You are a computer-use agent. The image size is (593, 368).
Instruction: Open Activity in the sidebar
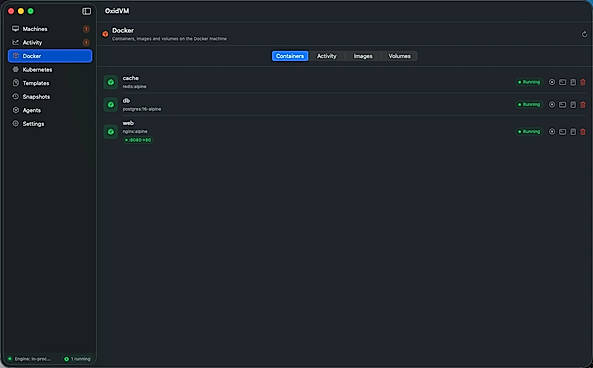click(50, 42)
